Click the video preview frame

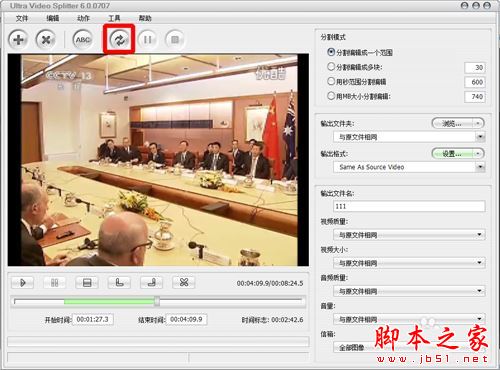pos(158,160)
